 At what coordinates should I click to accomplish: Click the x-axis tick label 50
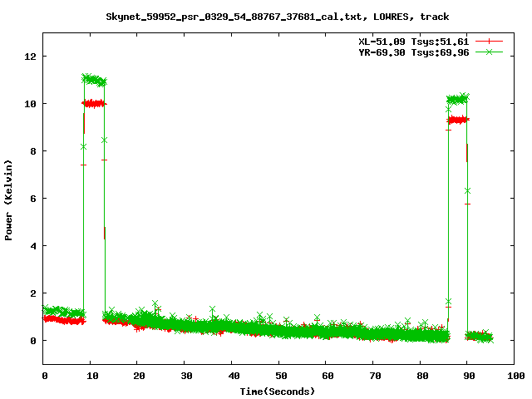[x=281, y=376]
